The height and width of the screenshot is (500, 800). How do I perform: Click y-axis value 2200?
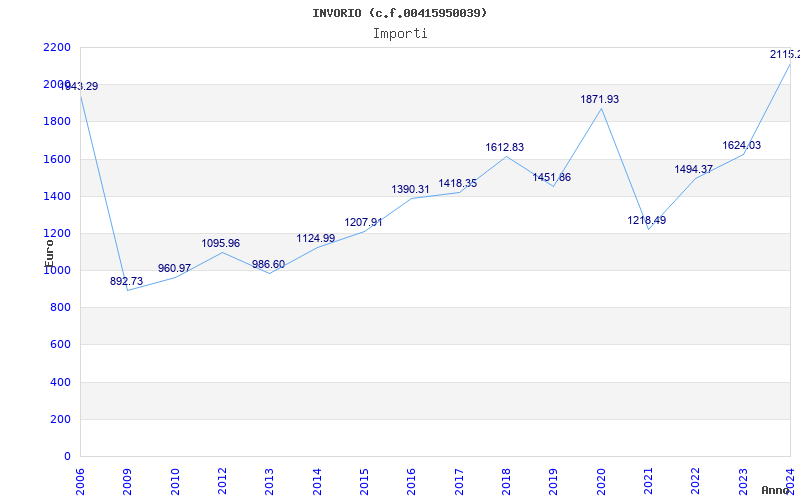tap(57, 47)
